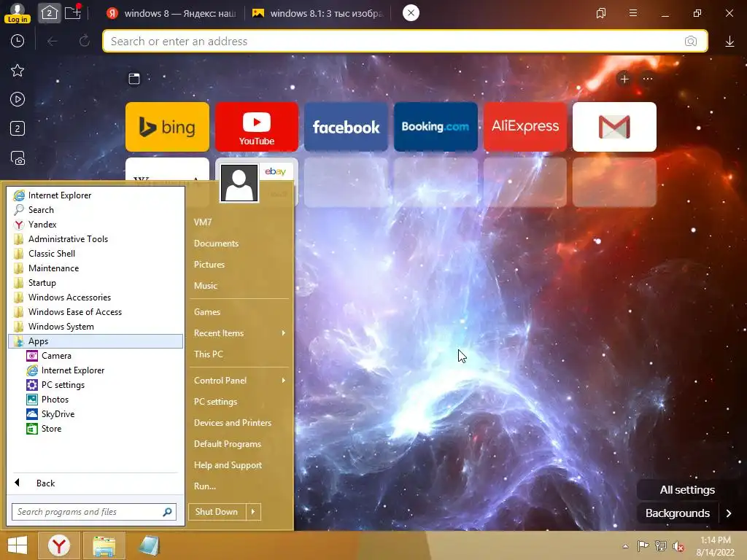Open the bing tile
The height and width of the screenshot is (560, 747).
click(x=167, y=127)
